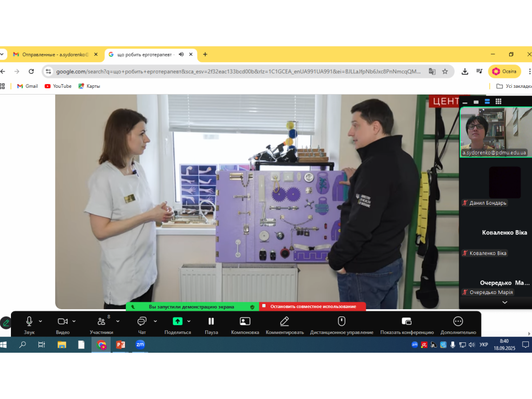
Task: Switch to Gmail Отправленные tab
Action: 55,54
